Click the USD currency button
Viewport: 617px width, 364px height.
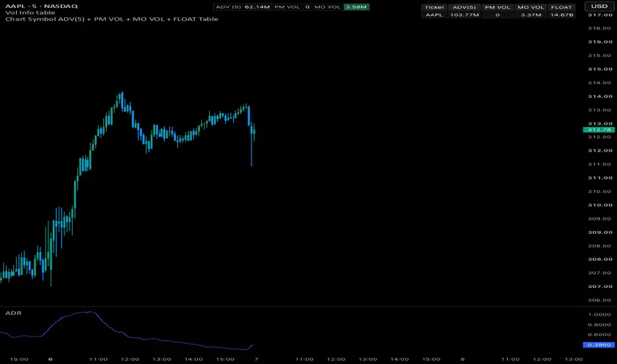tap(599, 7)
